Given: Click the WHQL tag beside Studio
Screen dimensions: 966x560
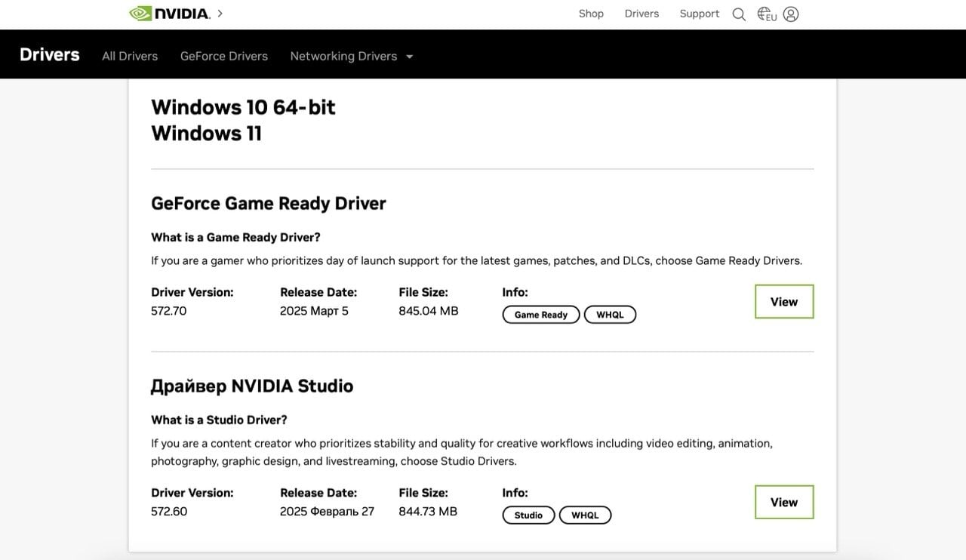Looking at the screenshot, I should [x=585, y=515].
